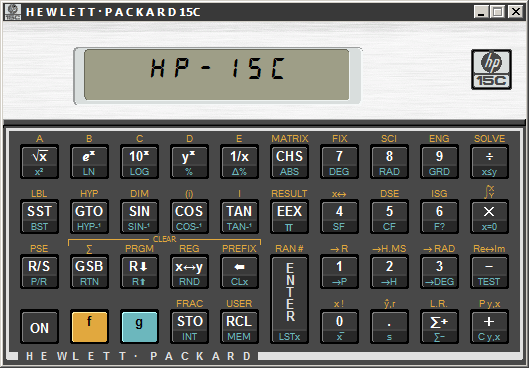Screen dimensions: 529x368
Task: Click the Σ+ summation key
Action: (439, 327)
